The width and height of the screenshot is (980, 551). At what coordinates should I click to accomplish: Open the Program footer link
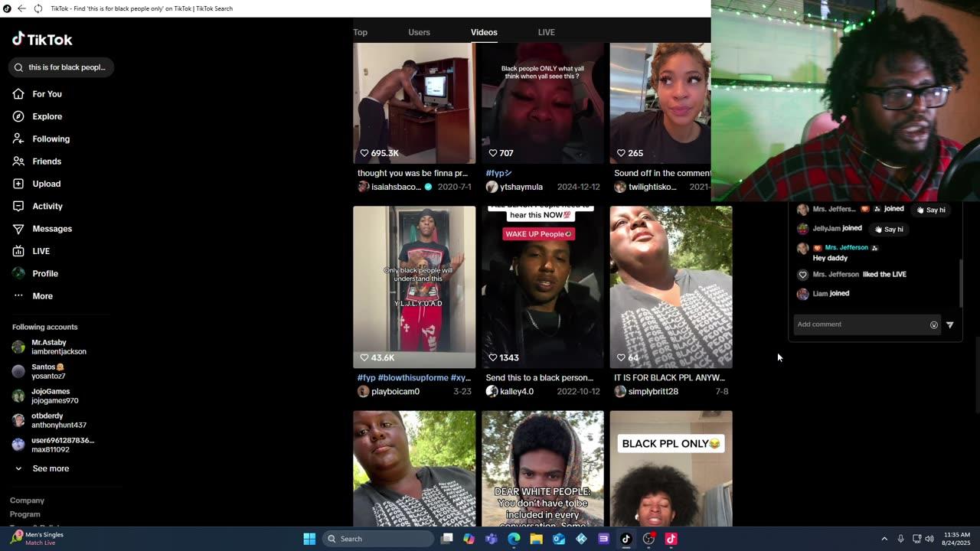pos(25,514)
